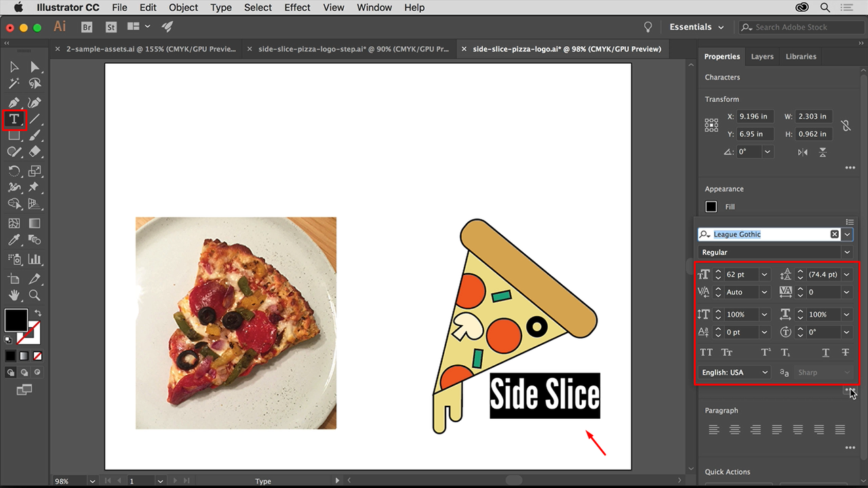The image size is (868, 488).
Task: Activate the Type tool
Action: pyautogui.click(x=14, y=119)
